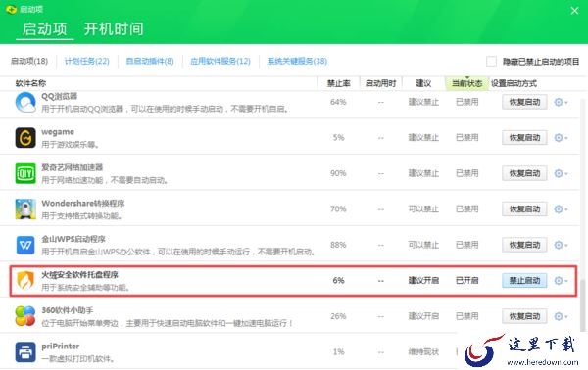
Task: Click 恢复启动 for Wondershare转换程序
Action: [x=524, y=208]
